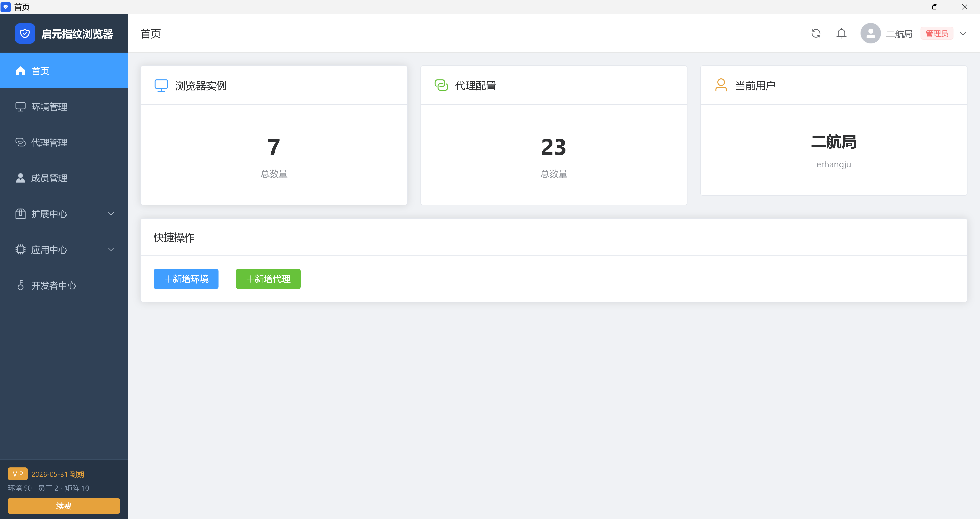Open 代理管理 menu item
980x519 pixels.
tap(64, 143)
